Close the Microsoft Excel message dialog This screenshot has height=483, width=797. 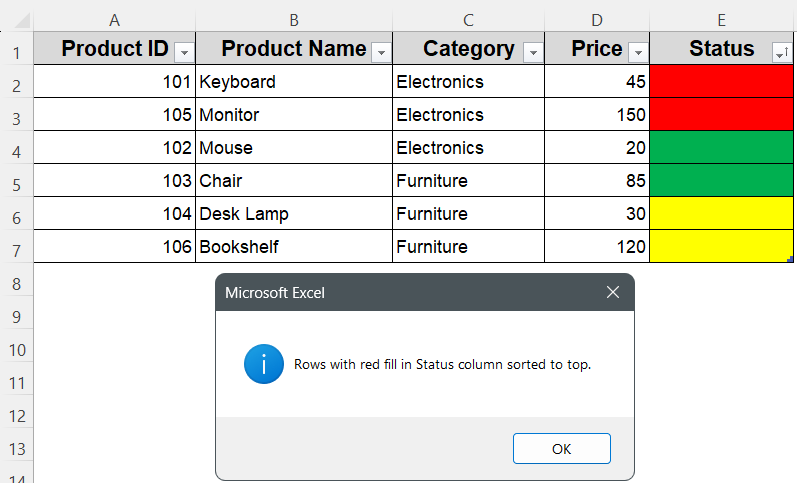pos(613,293)
